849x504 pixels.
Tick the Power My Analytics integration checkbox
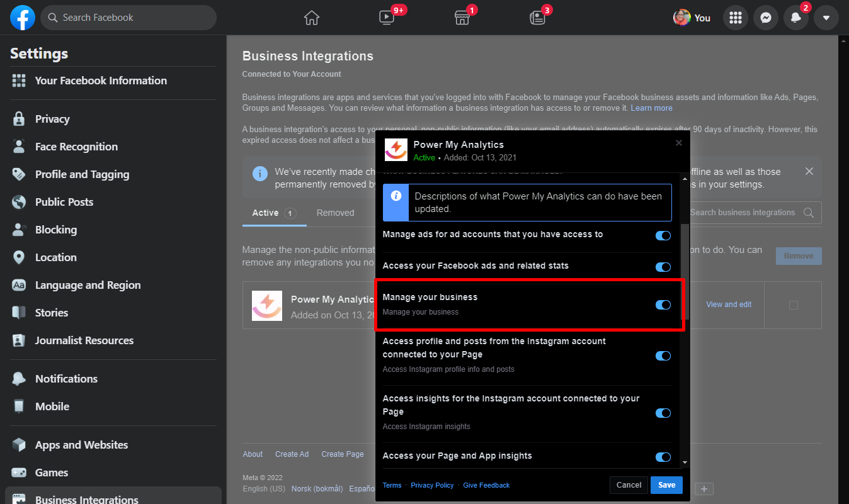pyautogui.click(x=793, y=305)
